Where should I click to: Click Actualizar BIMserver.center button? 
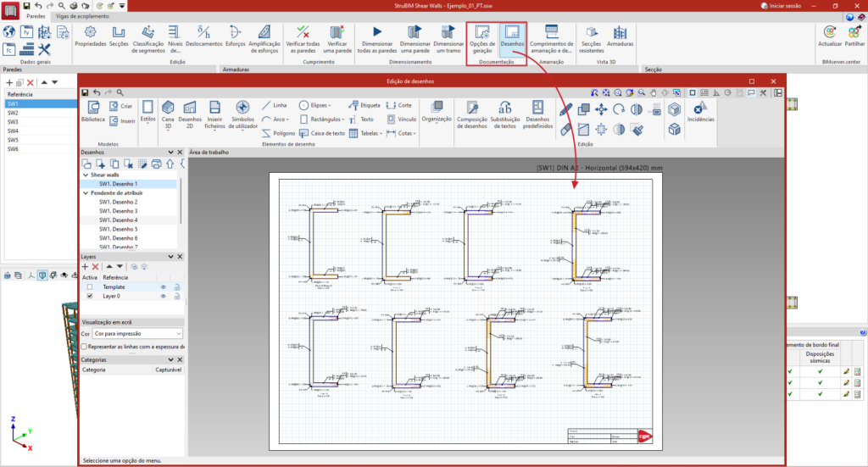point(829,36)
